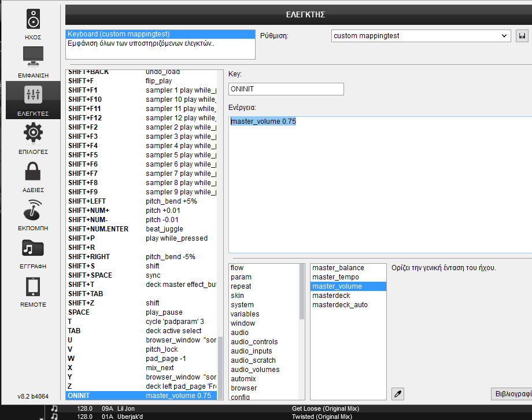Screen dimensions: 532x420
Task: Open the ΕΚΠΟΜΠΗ broadcast satellite icon
Action: tap(33, 209)
